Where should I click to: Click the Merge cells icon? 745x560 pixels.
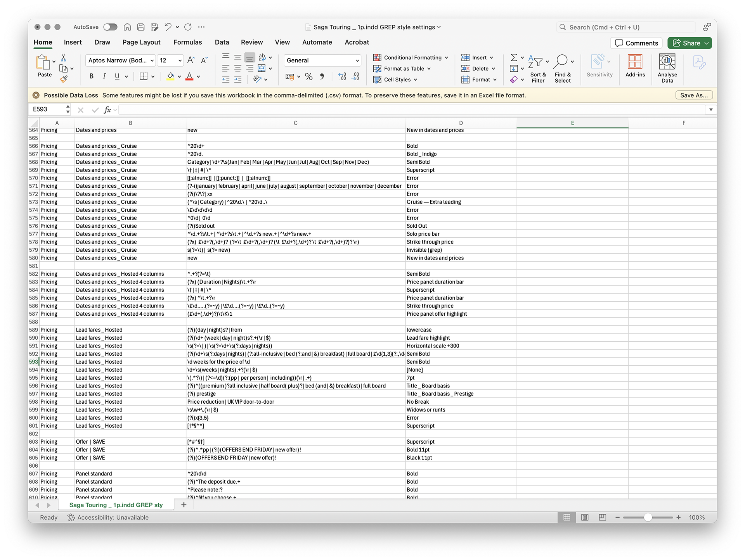[262, 69]
